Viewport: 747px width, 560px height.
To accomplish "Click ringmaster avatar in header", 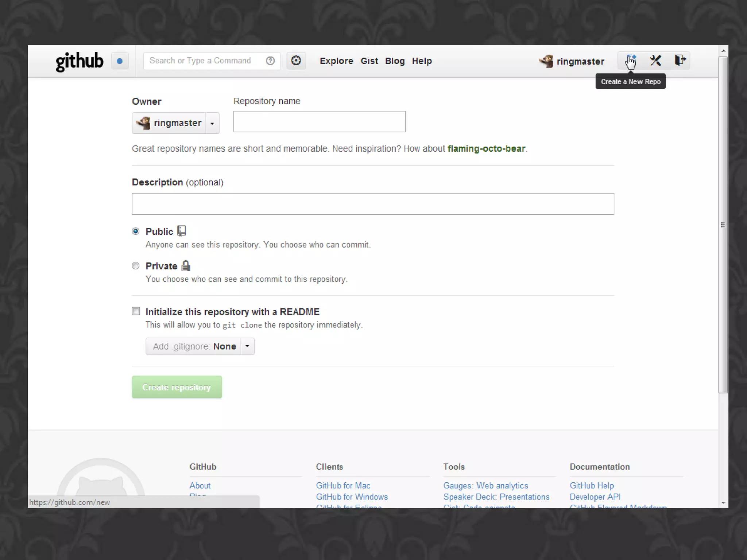I will 546,61.
